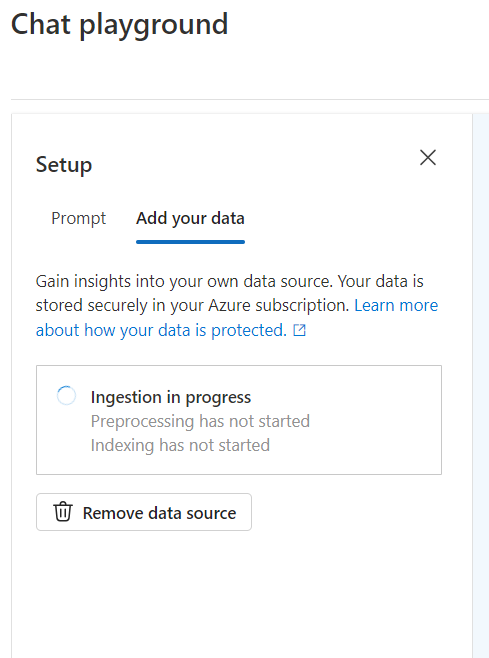Click the blank Setup area below Remove data source
Viewport: 489px width, 658px height.
click(239, 596)
